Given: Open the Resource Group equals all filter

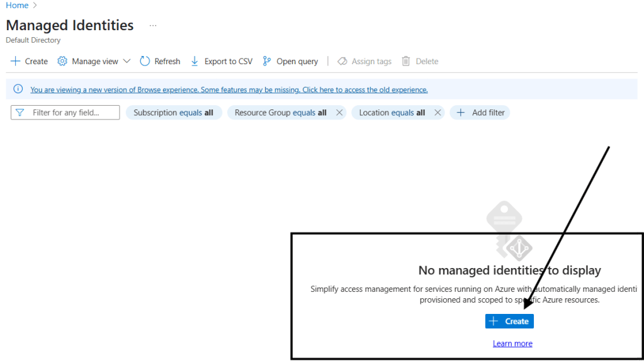Looking at the screenshot, I should [x=280, y=113].
